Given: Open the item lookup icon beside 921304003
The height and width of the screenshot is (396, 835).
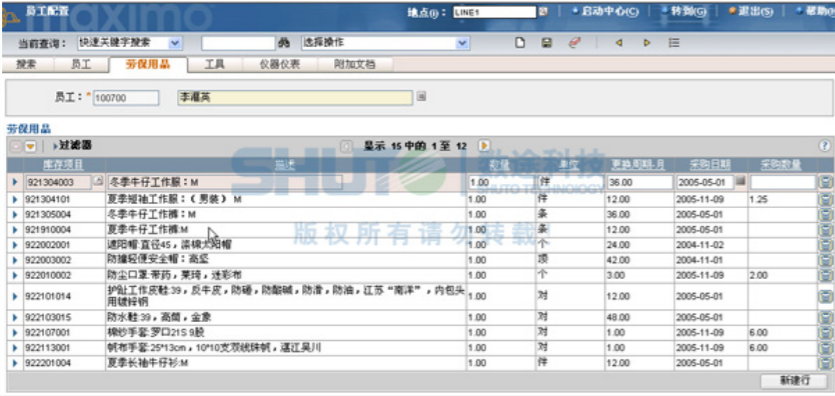Looking at the screenshot, I should 99,182.
